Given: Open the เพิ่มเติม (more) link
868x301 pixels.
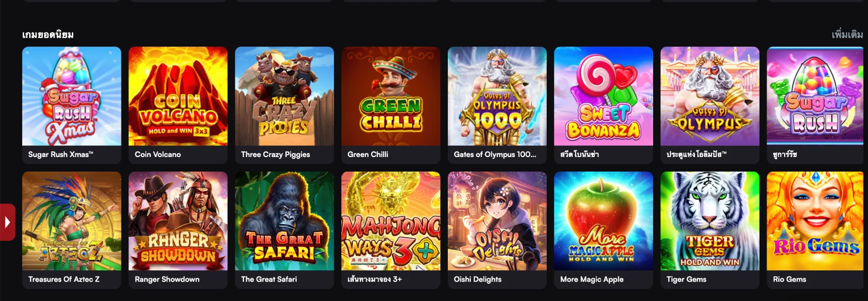Looking at the screenshot, I should point(847,35).
